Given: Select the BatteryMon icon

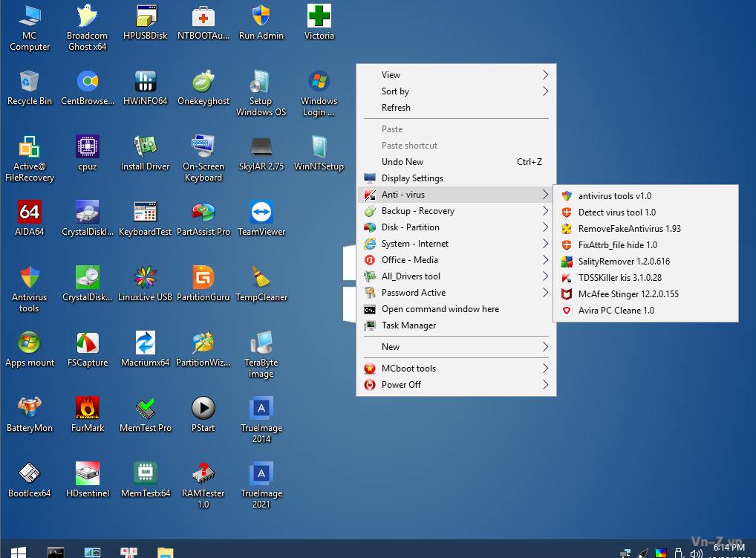Looking at the screenshot, I should (30, 415).
